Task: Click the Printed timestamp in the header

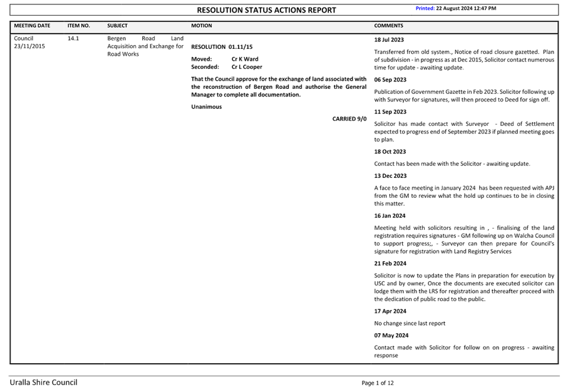Action: tap(456, 9)
